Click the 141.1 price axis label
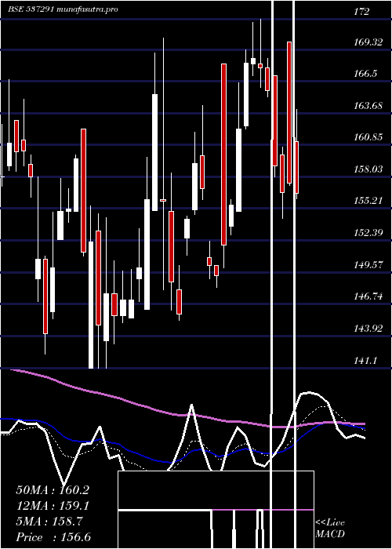The height and width of the screenshot is (549, 392). [366, 360]
